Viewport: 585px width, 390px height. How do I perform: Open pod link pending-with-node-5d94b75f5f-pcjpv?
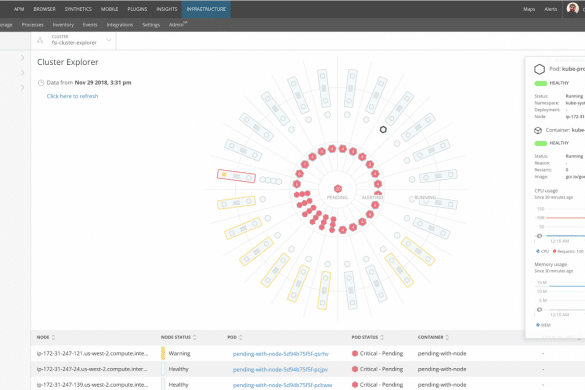pos(280,369)
